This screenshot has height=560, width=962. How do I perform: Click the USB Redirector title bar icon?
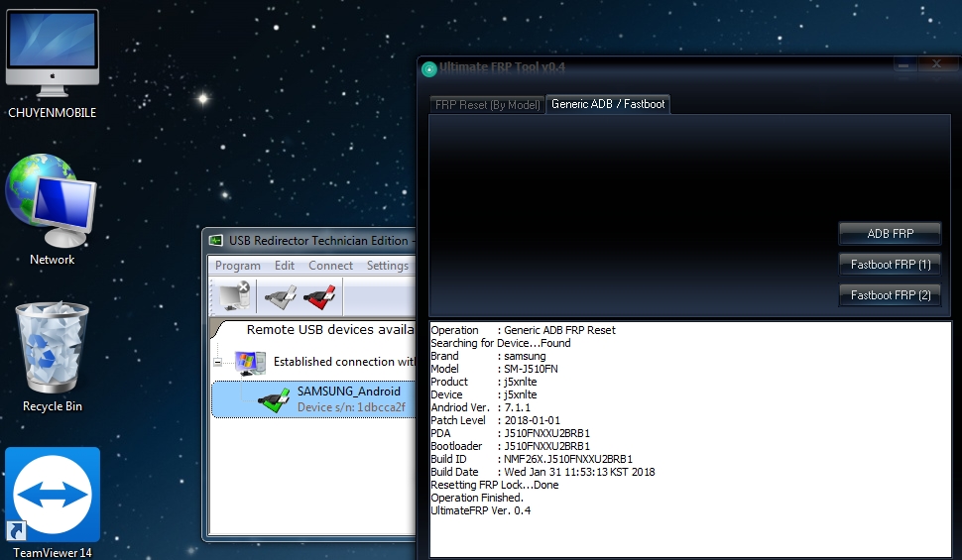215,241
